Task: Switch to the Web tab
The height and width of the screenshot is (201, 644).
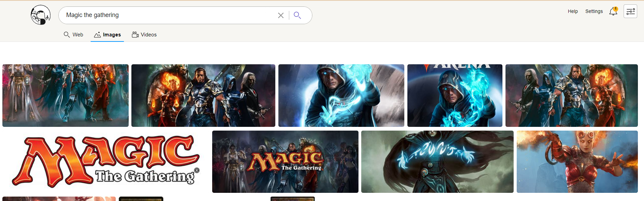Action: pos(73,35)
